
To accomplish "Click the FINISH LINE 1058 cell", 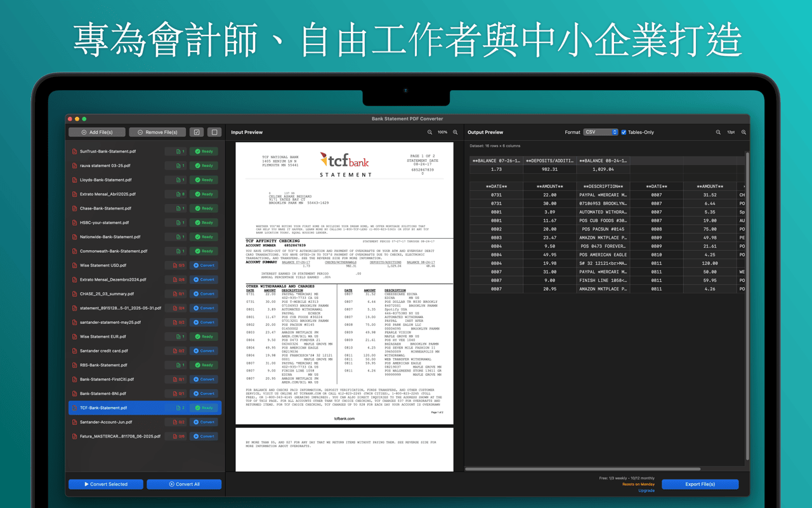I will coord(603,280).
